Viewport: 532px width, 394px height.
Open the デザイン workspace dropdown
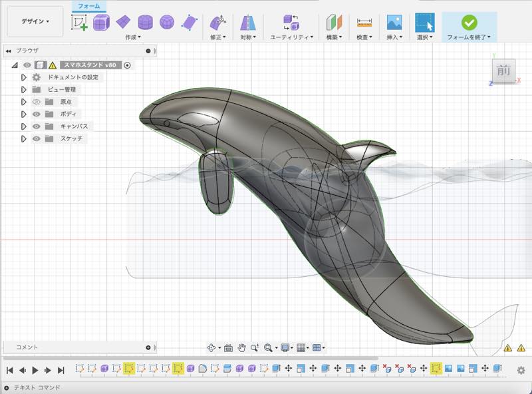point(35,21)
